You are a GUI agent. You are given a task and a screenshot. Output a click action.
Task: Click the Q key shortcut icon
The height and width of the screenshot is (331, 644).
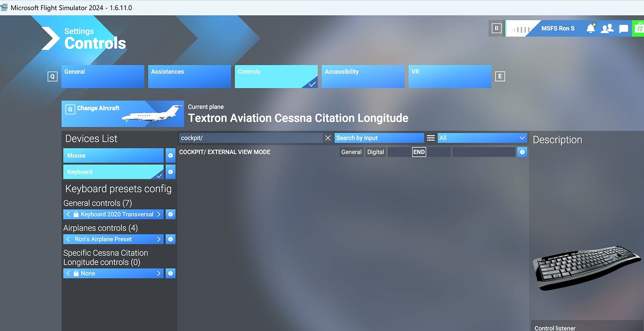(x=52, y=76)
